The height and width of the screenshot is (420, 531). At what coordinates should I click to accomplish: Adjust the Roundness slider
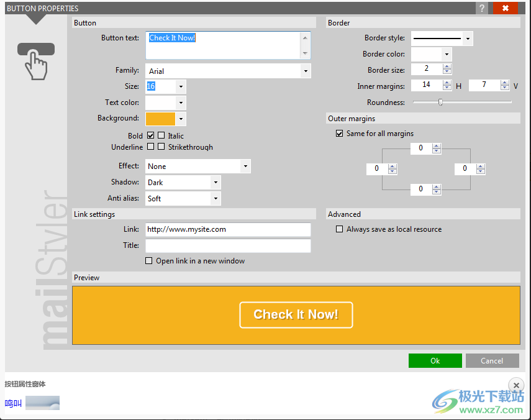coord(441,101)
